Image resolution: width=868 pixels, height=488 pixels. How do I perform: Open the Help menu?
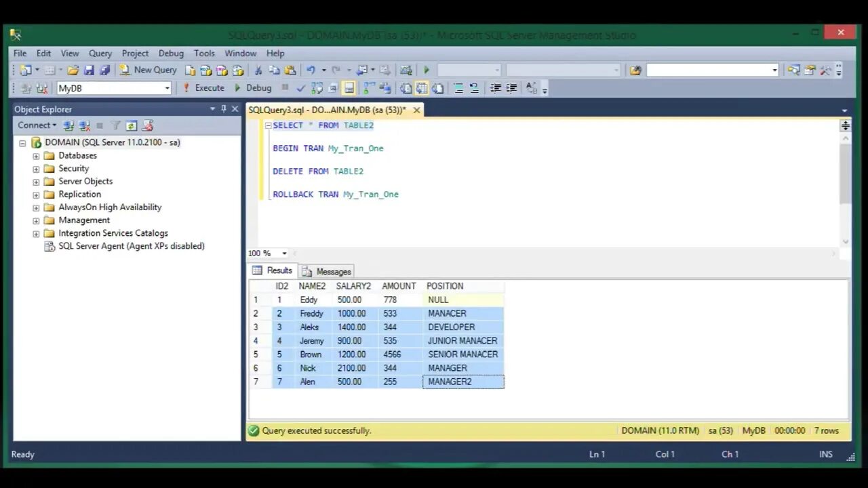pos(275,53)
